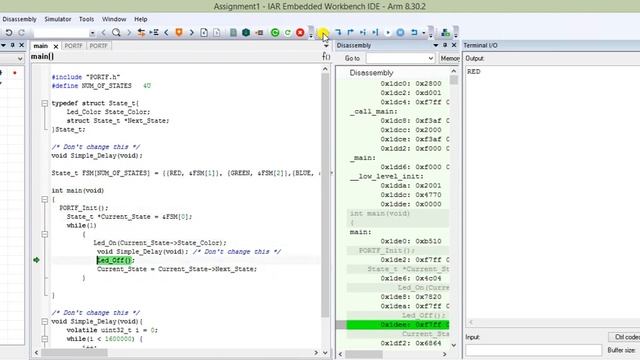Click the Ctrl codes button in Terminal I/O
Viewport: 640px width, 360px height.
tap(625, 337)
